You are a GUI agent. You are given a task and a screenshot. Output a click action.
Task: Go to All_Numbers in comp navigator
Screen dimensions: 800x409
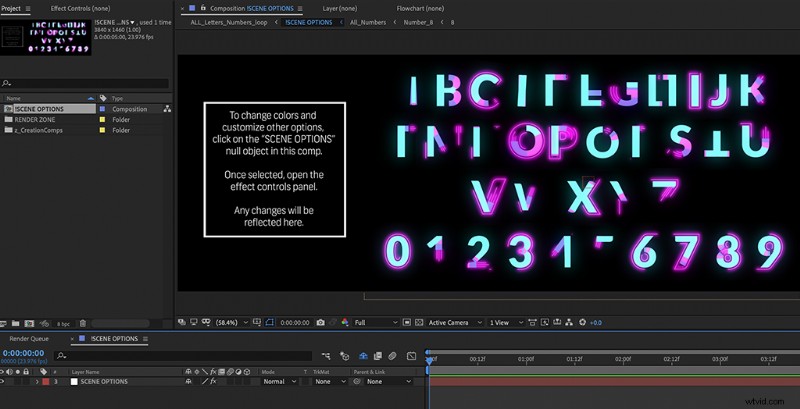pos(368,22)
